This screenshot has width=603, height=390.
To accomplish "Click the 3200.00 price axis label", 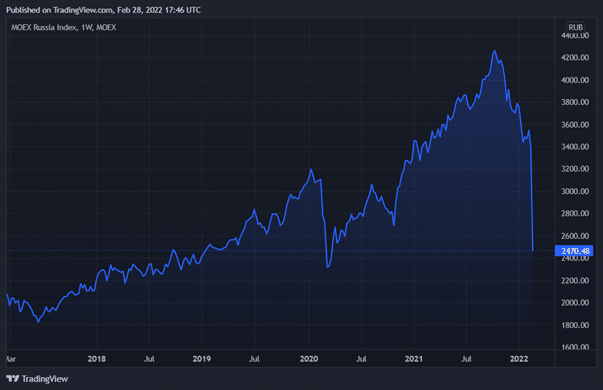I will [x=575, y=169].
